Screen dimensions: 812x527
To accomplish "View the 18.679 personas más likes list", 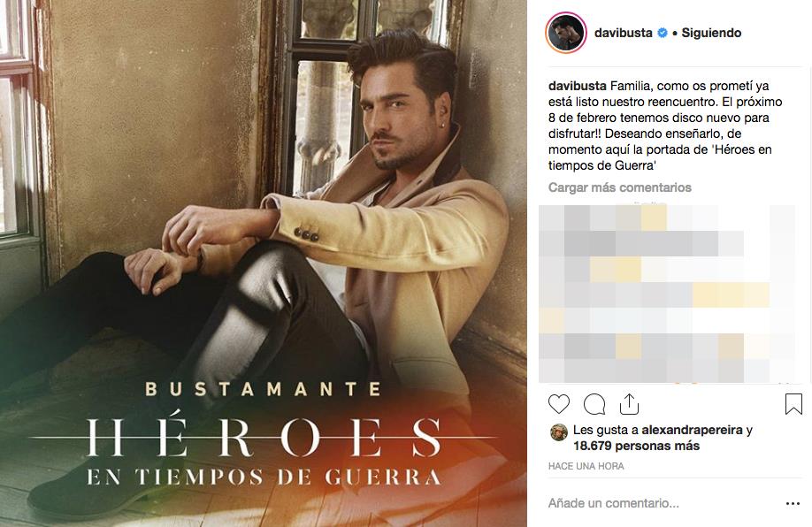I will point(637,446).
